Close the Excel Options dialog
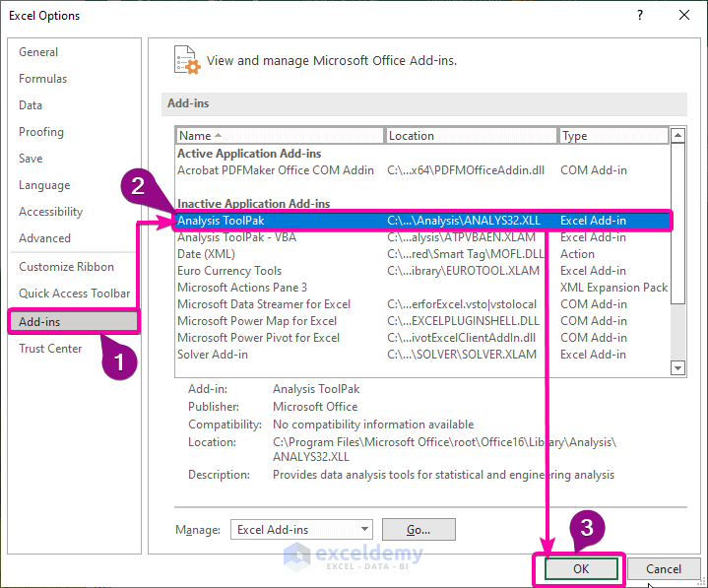708x588 pixels. (684, 15)
